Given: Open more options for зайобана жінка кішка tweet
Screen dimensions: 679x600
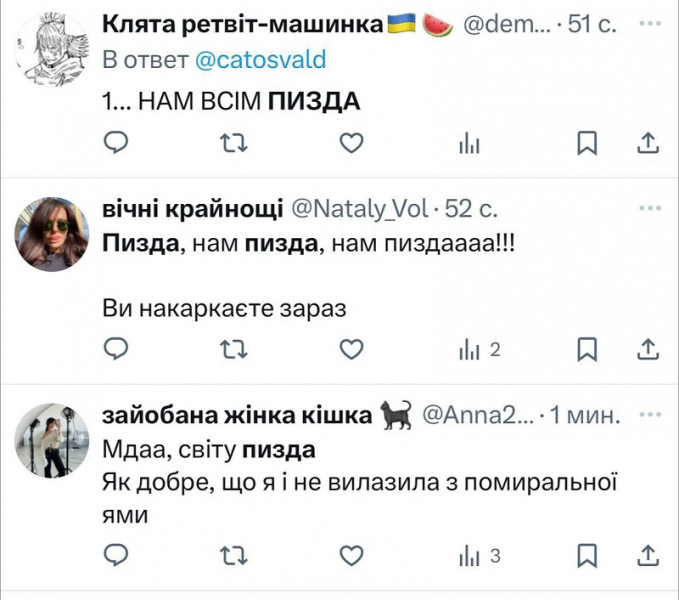Looking at the screenshot, I should coord(650,413).
